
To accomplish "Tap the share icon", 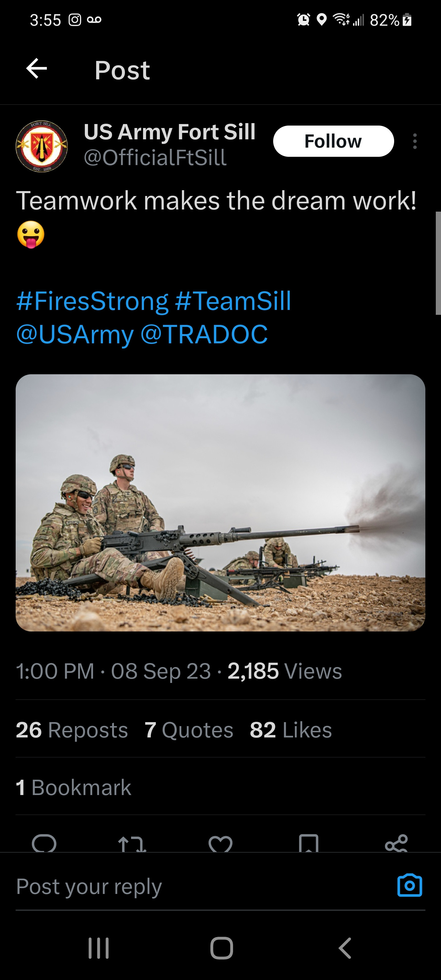I will [396, 844].
